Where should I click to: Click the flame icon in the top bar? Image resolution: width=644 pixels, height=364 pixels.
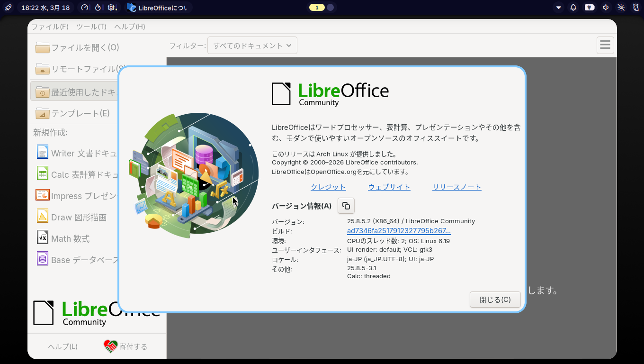(98, 8)
